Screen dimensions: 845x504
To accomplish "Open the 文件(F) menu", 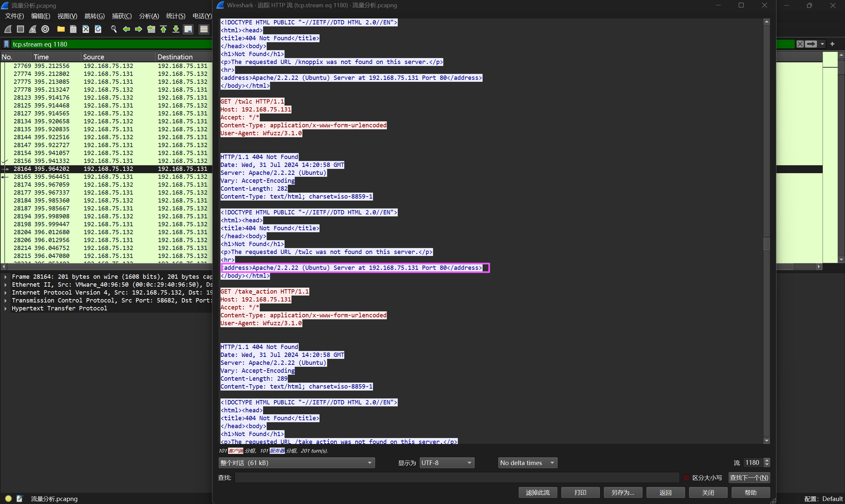I will point(14,16).
